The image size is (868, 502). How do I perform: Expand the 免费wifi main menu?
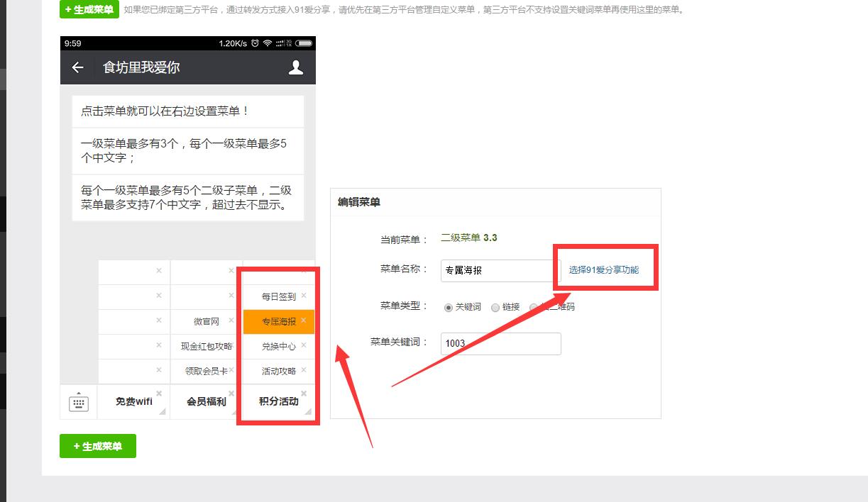133,401
